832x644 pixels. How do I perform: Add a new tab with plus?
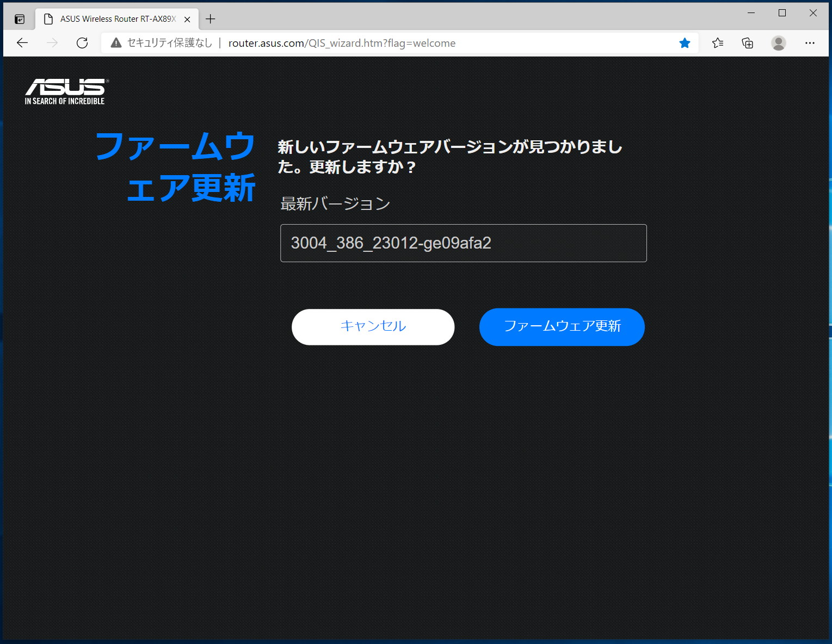211,19
